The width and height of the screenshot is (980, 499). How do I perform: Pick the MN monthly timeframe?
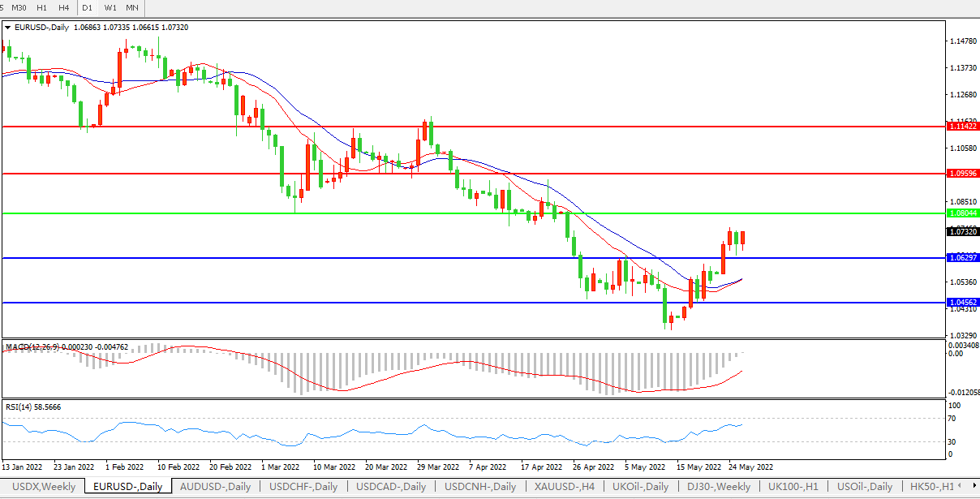click(132, 7)
